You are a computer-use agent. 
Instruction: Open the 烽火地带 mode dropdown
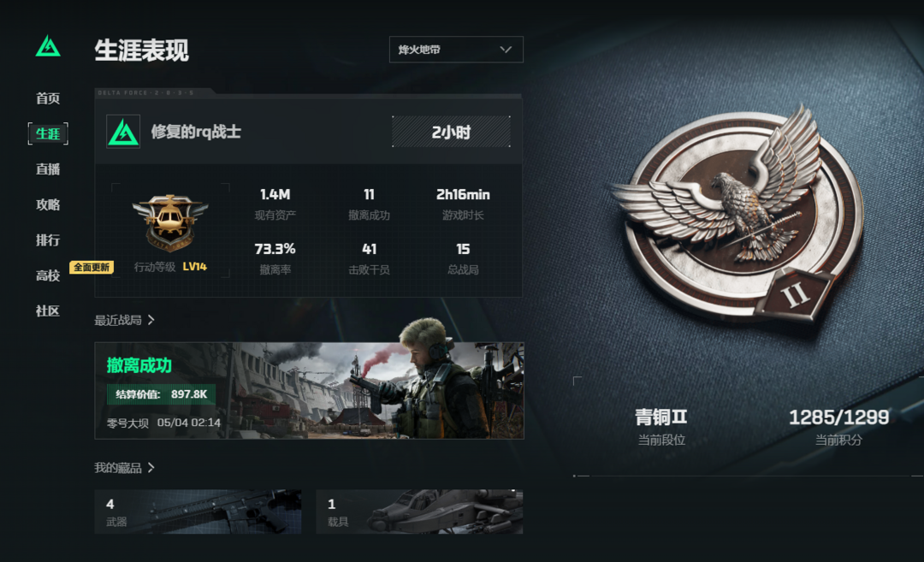point(456,50)
